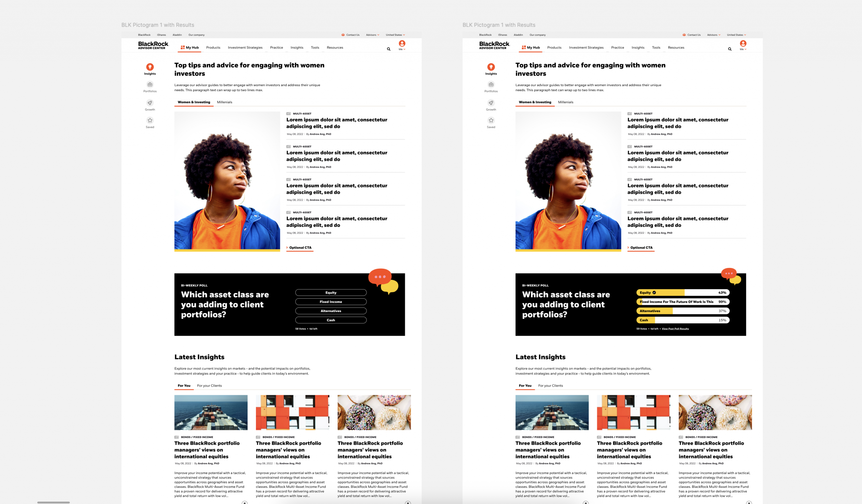Image resolution: width=862 pixels, height=504 pixels.
Task: Open cargo ship thumbnail in left frame
Action: tap(211, 413)
